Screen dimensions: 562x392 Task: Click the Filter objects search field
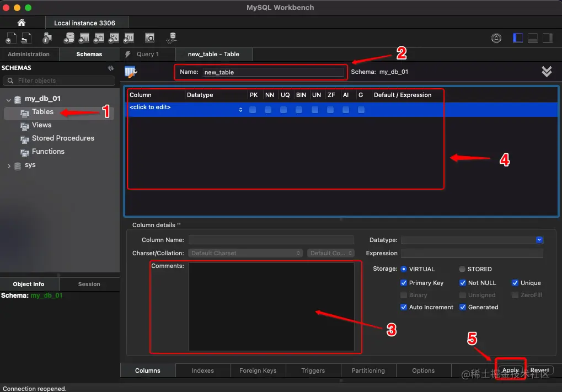[x=59, y=80]
